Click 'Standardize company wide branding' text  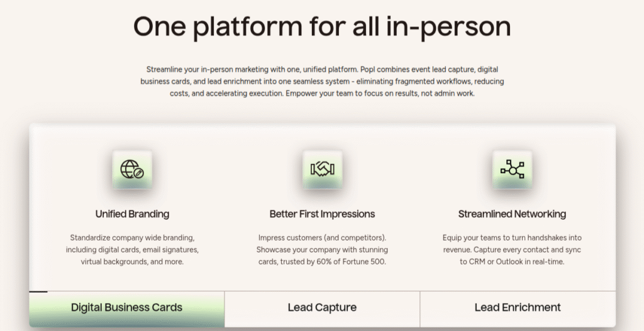tap(132, 237)
